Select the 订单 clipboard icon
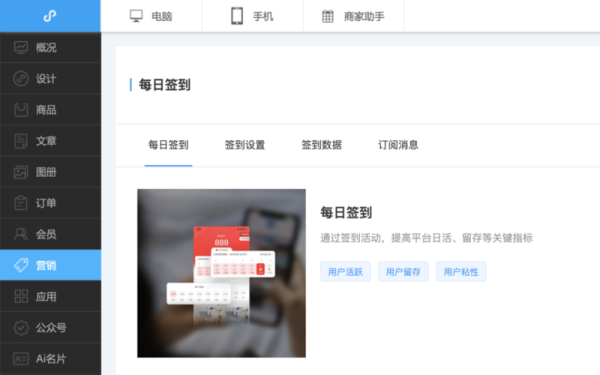This screenshot has width=600, height=375. [21, 203]
